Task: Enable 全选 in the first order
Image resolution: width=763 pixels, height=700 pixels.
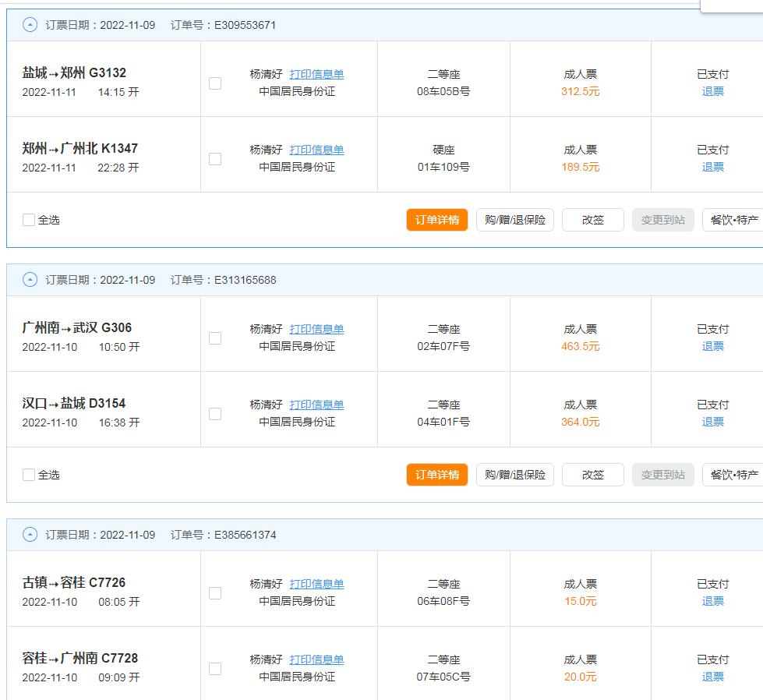Action: coord(29,220)
